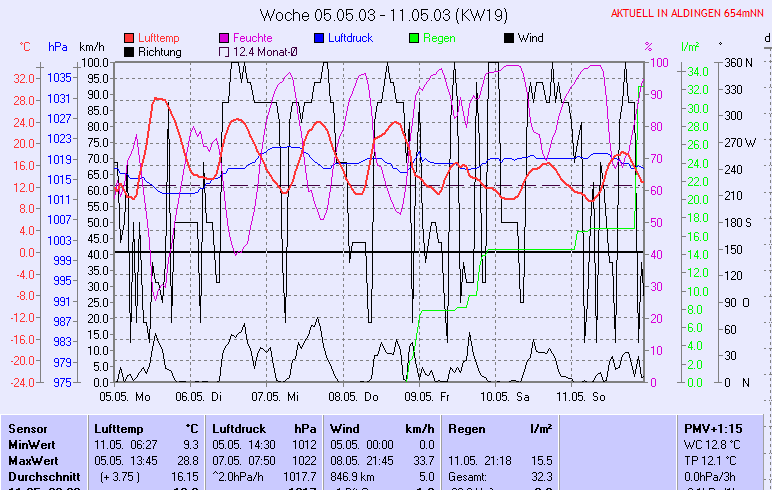Click the blue Luftdruck legend square

pyautogui.click(x=319, y=38)
